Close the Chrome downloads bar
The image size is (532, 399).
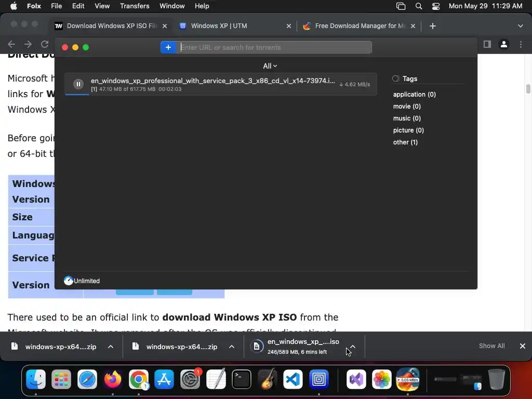point(523,345)
